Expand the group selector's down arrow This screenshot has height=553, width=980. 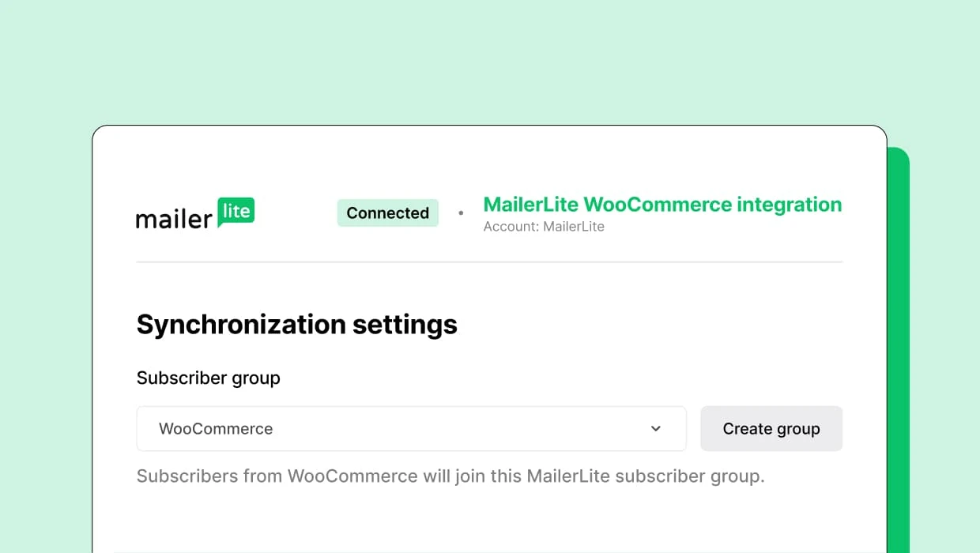(655, 429)
